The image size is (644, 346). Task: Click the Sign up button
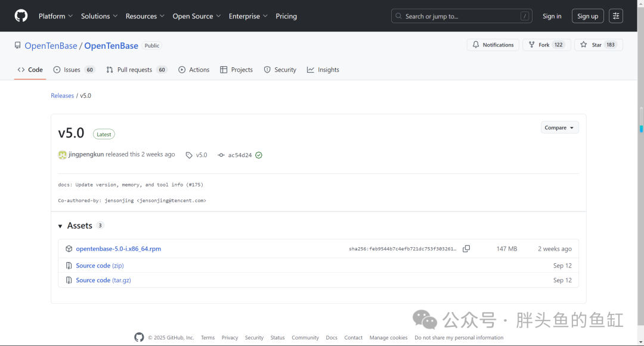(588, 16)
